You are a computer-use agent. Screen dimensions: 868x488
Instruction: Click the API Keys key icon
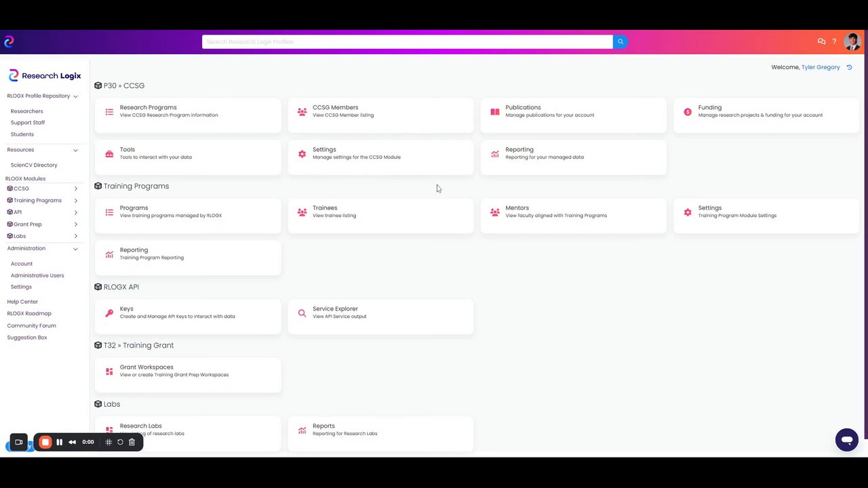pyautogui.click(x=109, y=313)
